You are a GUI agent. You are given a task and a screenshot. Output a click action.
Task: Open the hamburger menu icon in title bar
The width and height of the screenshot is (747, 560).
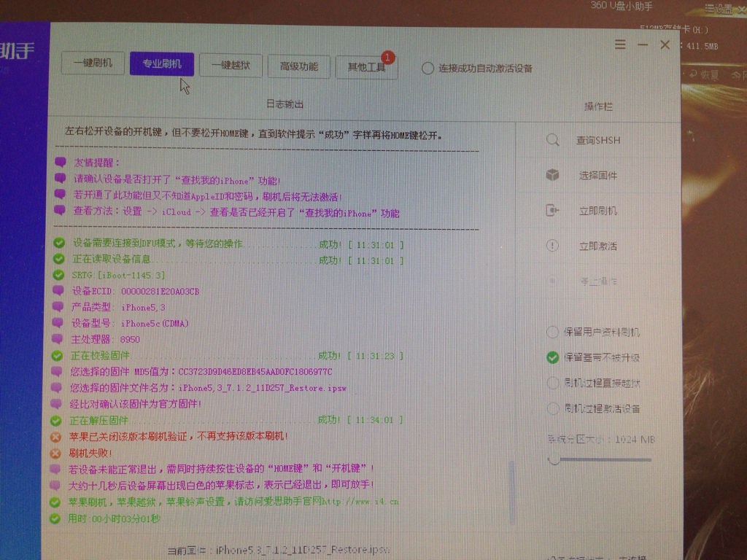tap(620, 44)
